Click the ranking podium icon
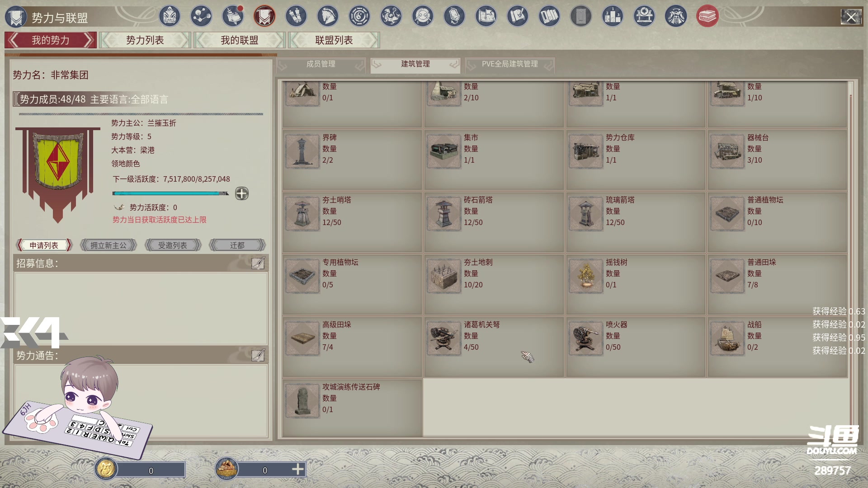The width and height of the screenshot is (868, 488). click(x=612, y=17)
